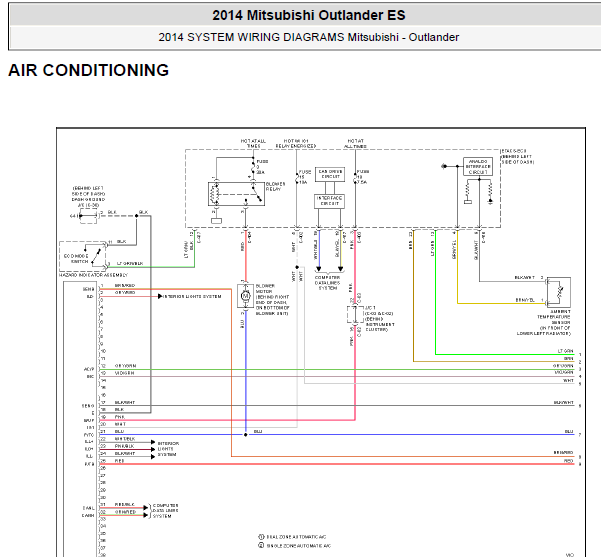Click the ground symbol below blower relay coil
This screenshot has width=601, height=557.
click(x=217, y=221)
